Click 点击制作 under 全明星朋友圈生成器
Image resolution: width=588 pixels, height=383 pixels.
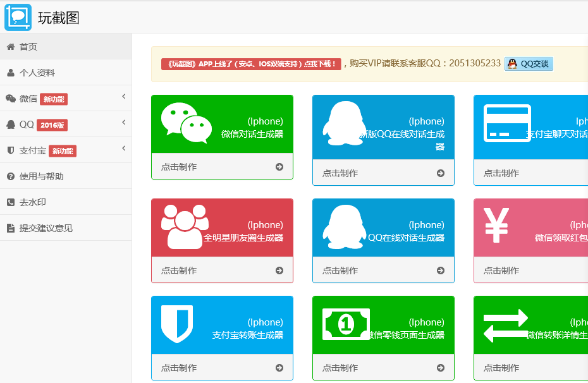coord(179,271)
